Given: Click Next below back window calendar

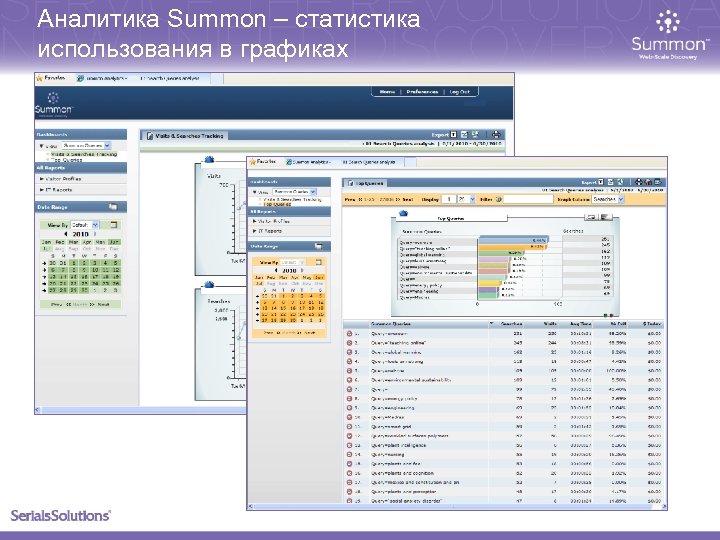Looking at the screenshot, I should (103, 304).
